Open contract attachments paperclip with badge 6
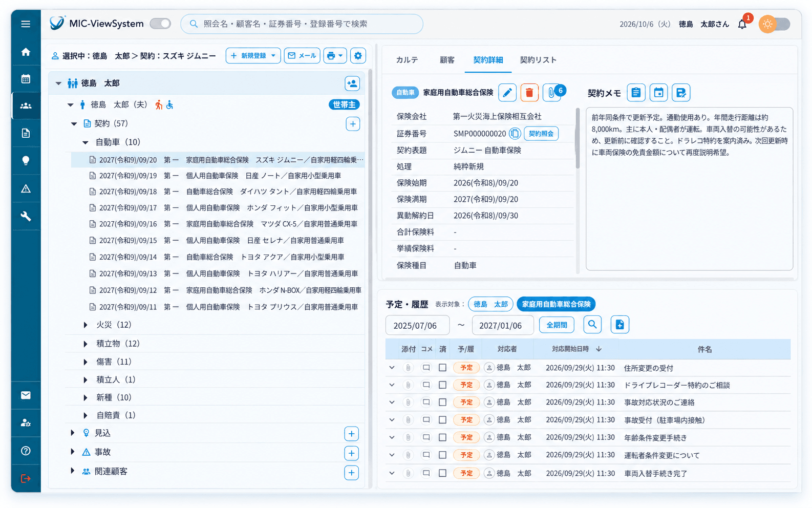 coord(552,93)
